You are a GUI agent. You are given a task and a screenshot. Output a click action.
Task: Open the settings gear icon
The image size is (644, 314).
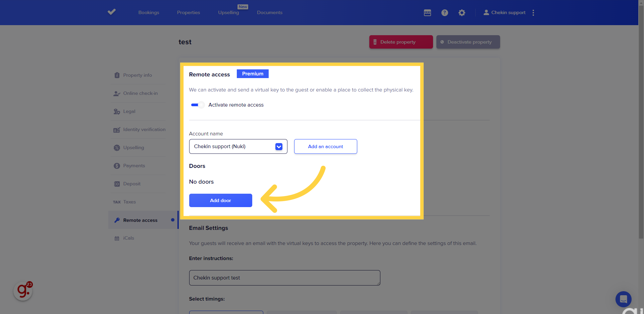tap(462, 13)
